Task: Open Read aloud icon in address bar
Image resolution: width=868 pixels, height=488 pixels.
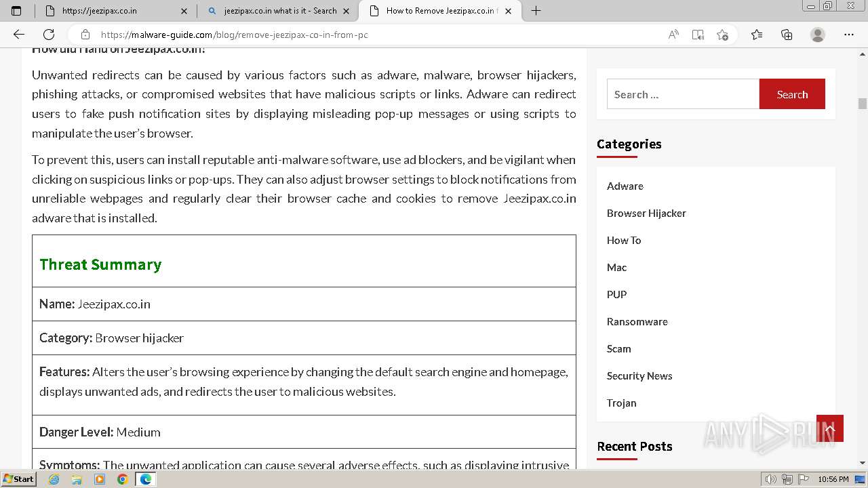Action: [673, 35]
